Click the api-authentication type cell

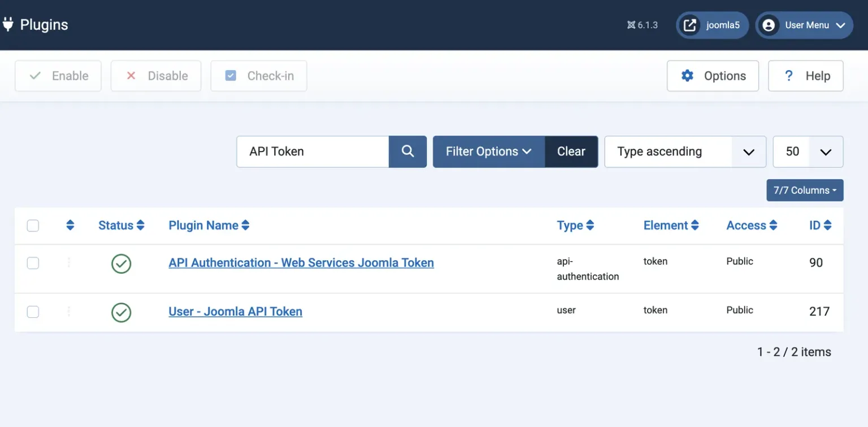tap(588, 269)
